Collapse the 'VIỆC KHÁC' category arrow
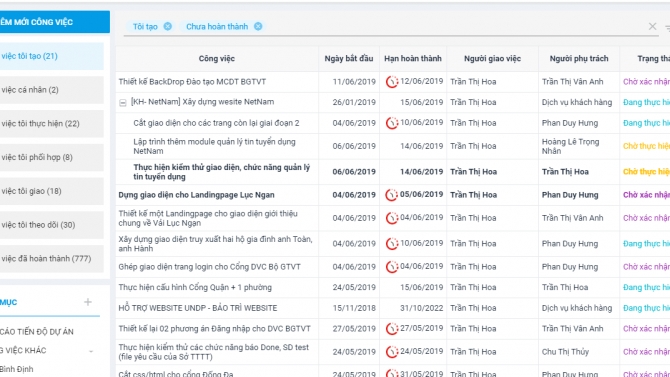The width and height of the screenshot is (670, 377). (x=91, y=351)
